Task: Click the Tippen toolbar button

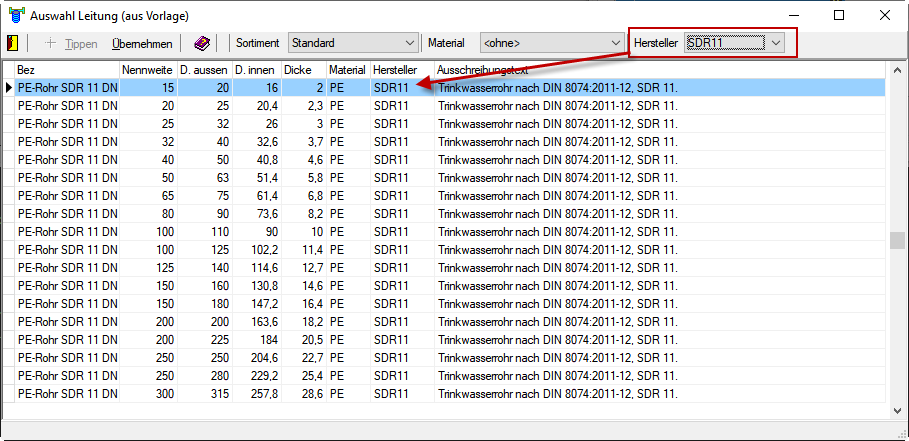Action: pos(72,43)
